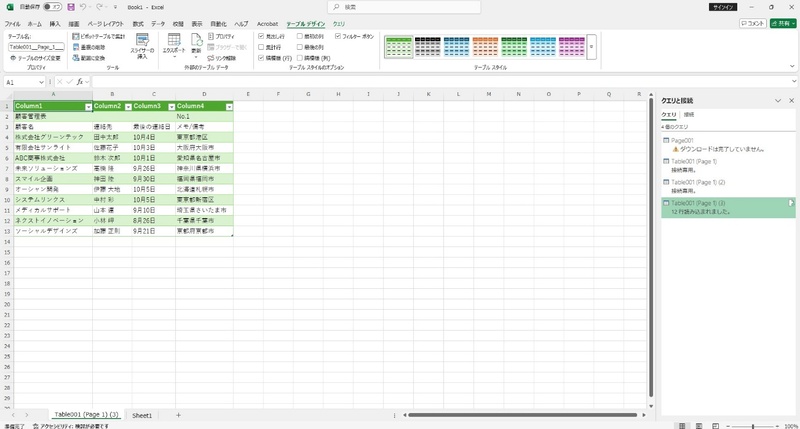
Task: Summarize with PivotTable tool
Action: (99, 36)
